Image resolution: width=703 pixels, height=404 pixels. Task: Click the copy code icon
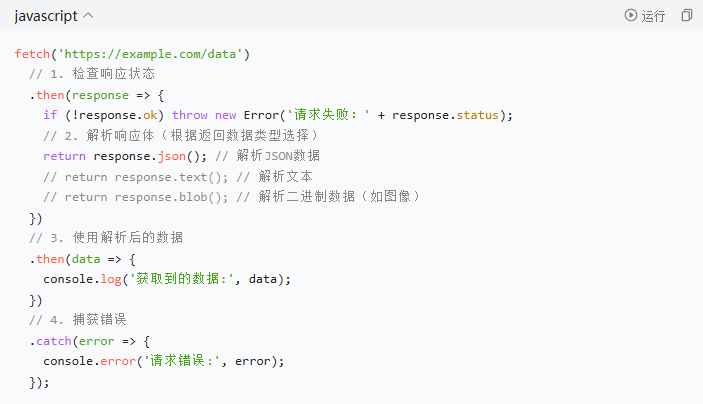tap(686, 16)
